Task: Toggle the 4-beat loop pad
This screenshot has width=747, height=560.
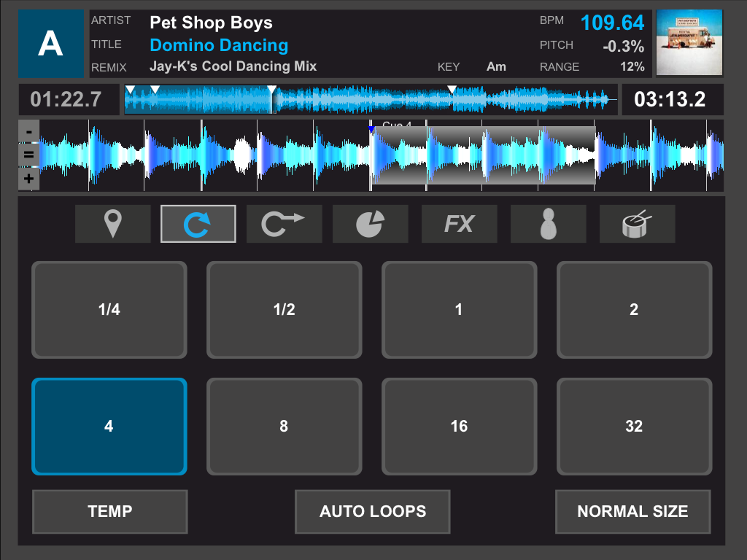Action: [109, 427]
